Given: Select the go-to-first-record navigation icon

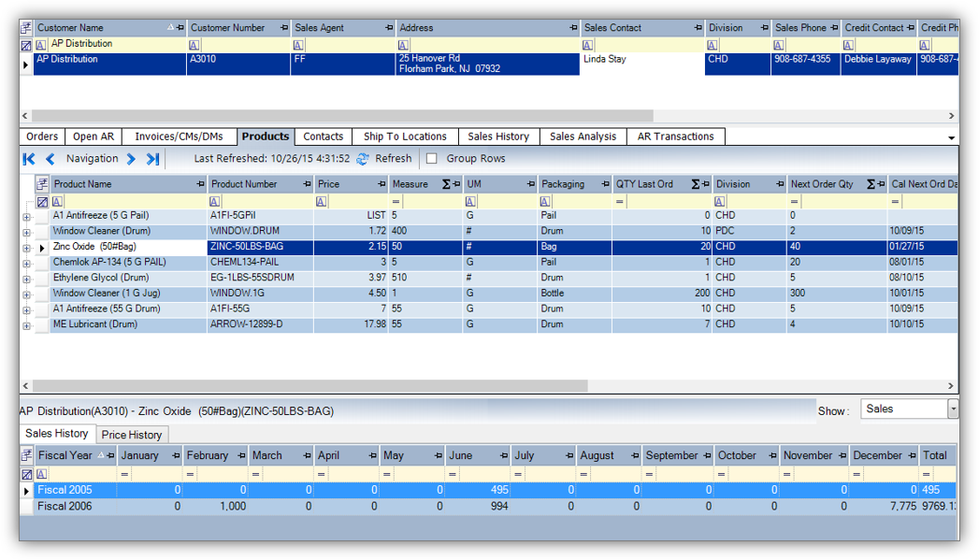Looking at the screenshot, I should click(x=27, y=159).
